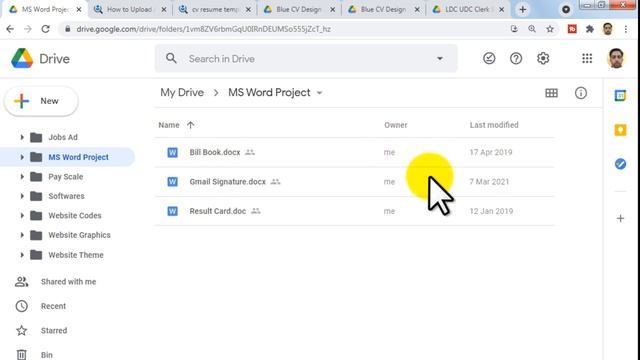This screenshot has height=360, width=640.
Task: Open the Settings gear icon
Action: tap(543, 58)
